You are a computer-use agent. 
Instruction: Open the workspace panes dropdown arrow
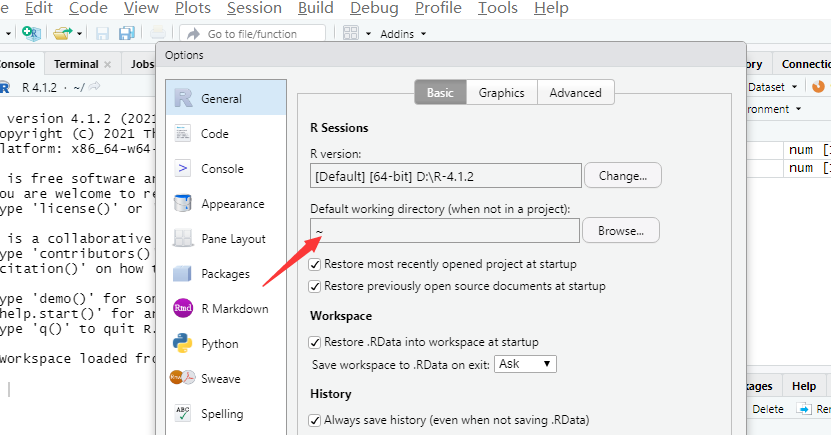(x=368, y=34)
